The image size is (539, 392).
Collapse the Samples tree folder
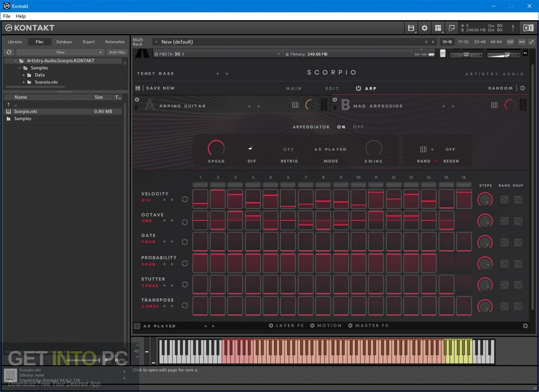(20, 68)
